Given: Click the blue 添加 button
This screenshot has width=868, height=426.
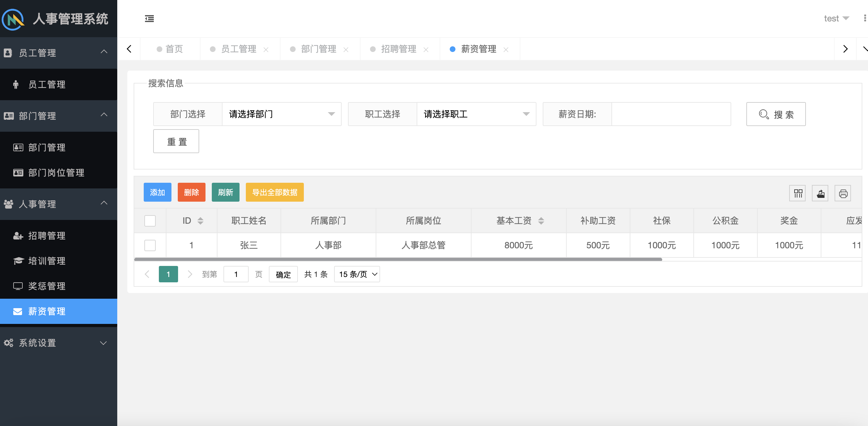Looking at the screenshot, I should [x=157, y=192].
